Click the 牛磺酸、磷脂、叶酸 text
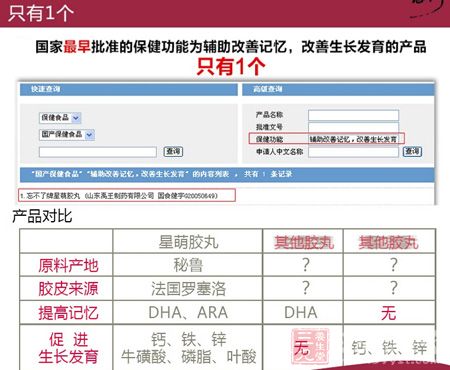 coord(189,357)
